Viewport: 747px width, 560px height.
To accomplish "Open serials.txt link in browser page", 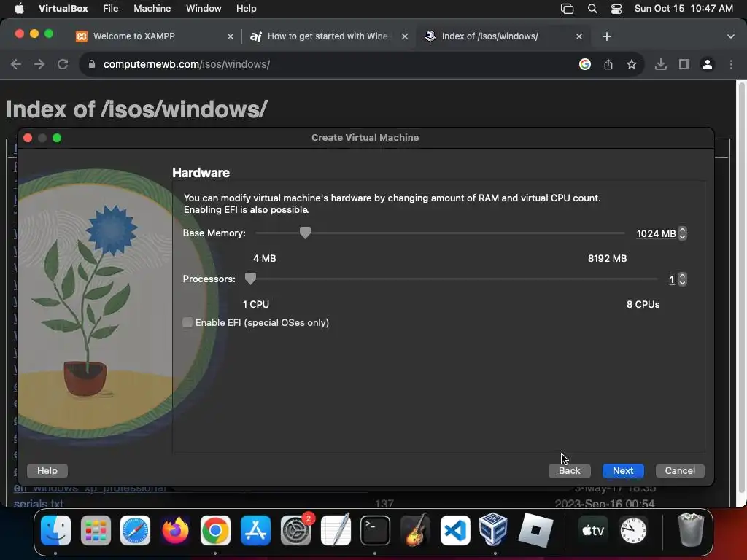I will [x=38, y=503].
